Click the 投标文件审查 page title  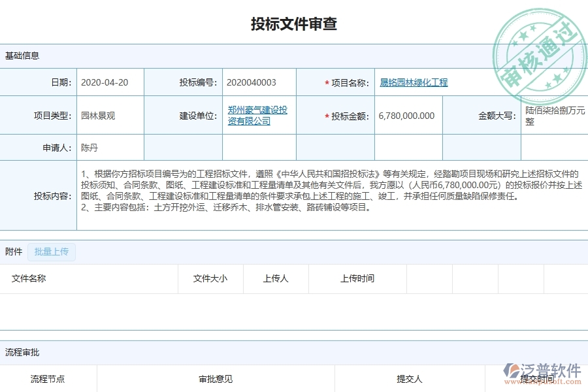(294, 24)
